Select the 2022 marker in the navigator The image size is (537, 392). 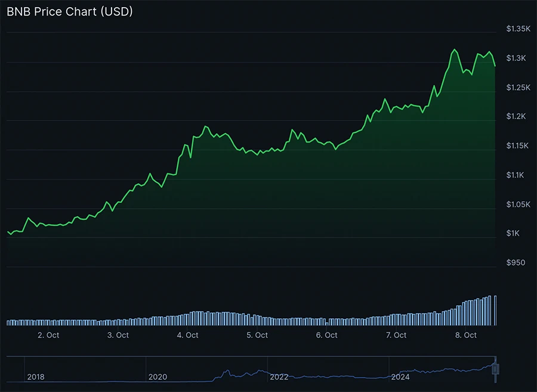[279, 377]
